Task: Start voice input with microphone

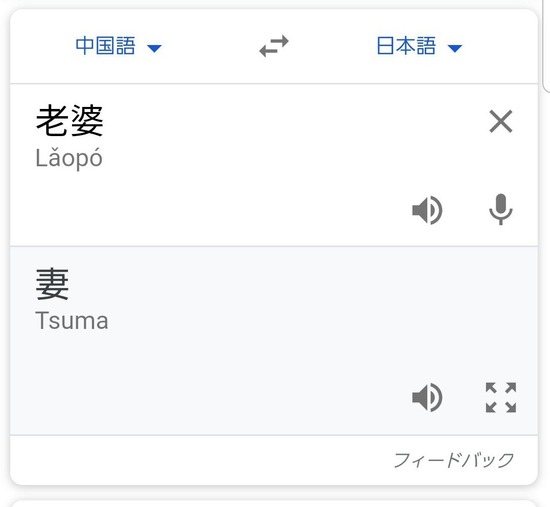Action: click(501, 209)
